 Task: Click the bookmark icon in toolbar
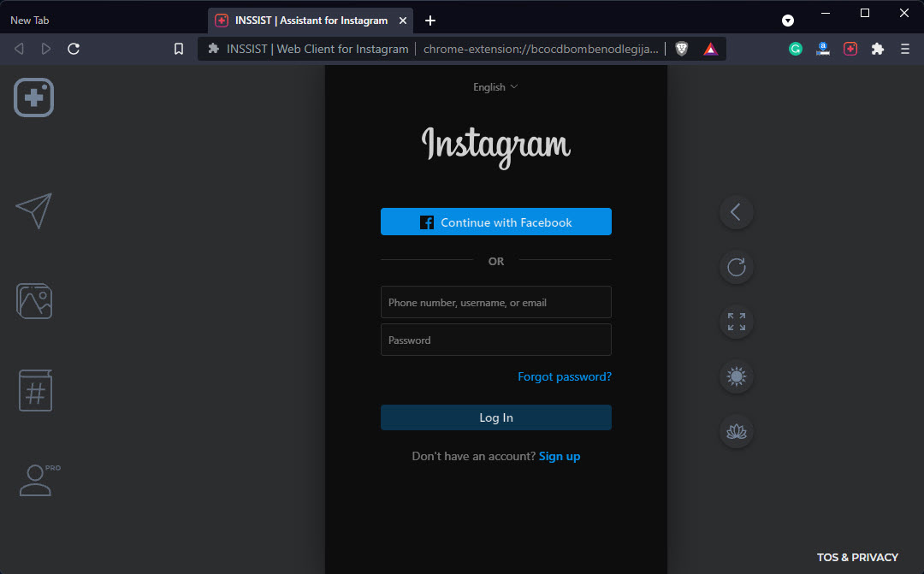pyautogui.click(x=179, y=49)
